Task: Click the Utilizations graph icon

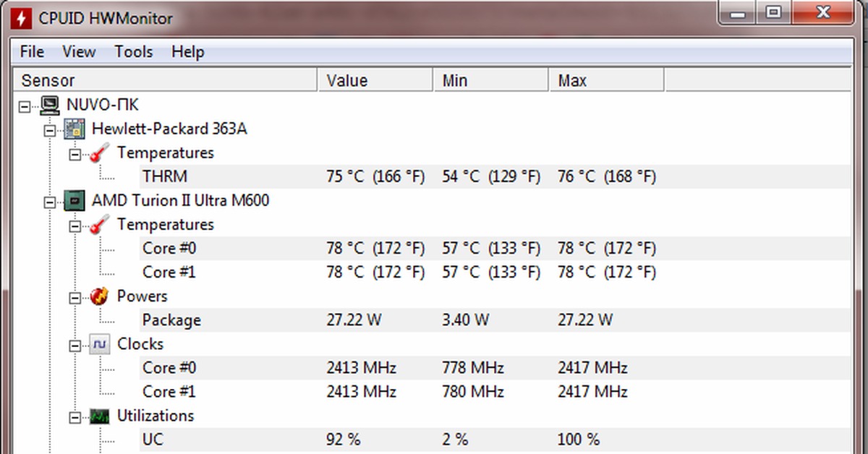Action: [100, 416]
